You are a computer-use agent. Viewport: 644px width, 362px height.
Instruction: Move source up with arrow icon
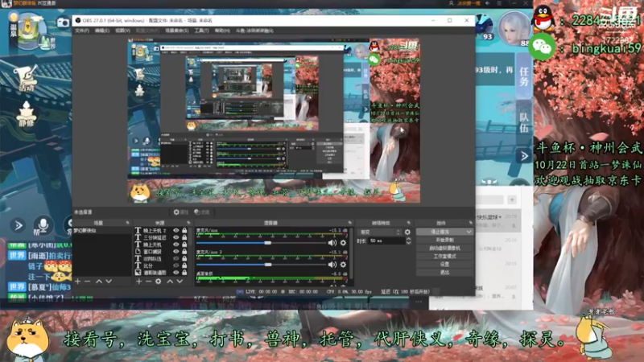click(x=170, y=282)
